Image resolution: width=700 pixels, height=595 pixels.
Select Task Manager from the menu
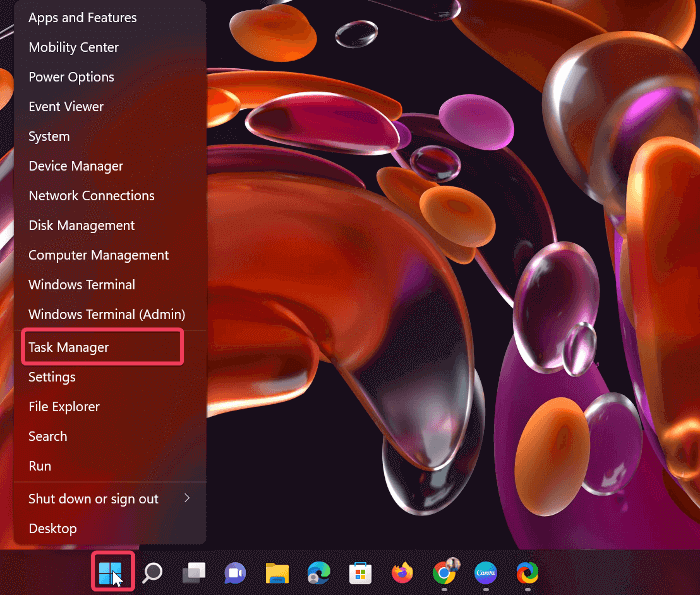pyautogui.click(x=69, y=347)
